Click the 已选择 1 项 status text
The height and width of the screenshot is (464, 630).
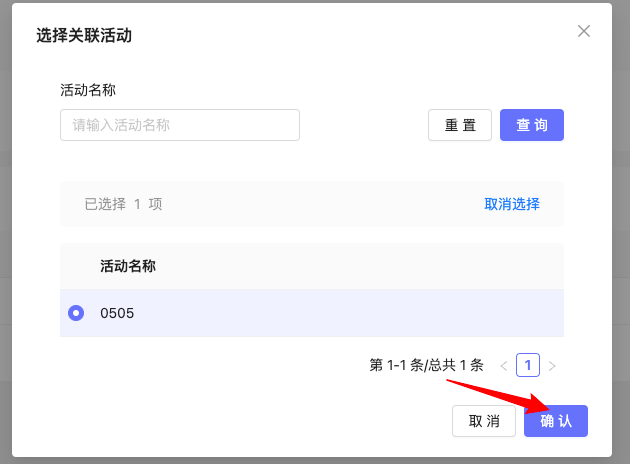pos(123,204)
